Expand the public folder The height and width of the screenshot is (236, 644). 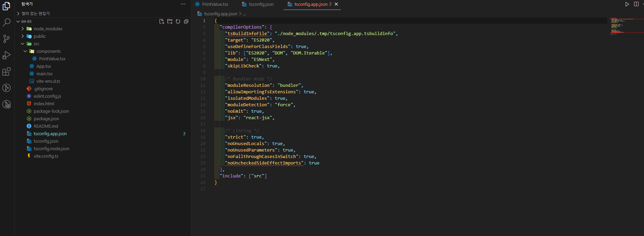(40, 36)
